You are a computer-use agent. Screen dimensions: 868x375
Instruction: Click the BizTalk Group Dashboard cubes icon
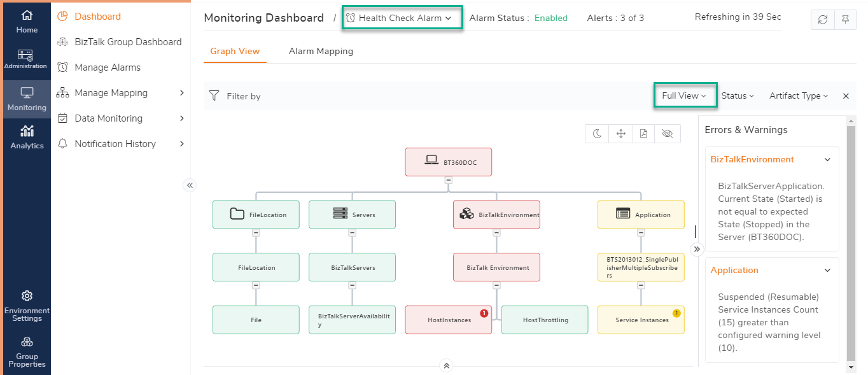[x=62, y=42]
